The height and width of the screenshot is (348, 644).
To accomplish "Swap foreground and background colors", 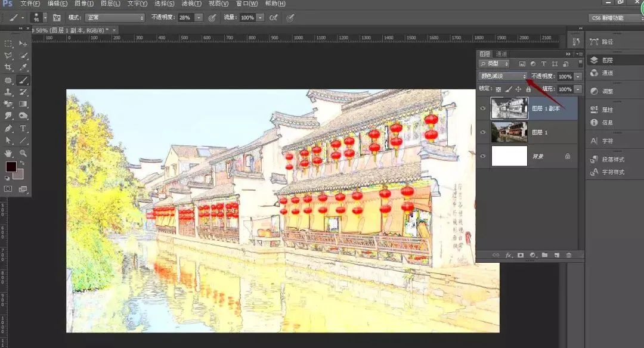I will coord(22,163).
